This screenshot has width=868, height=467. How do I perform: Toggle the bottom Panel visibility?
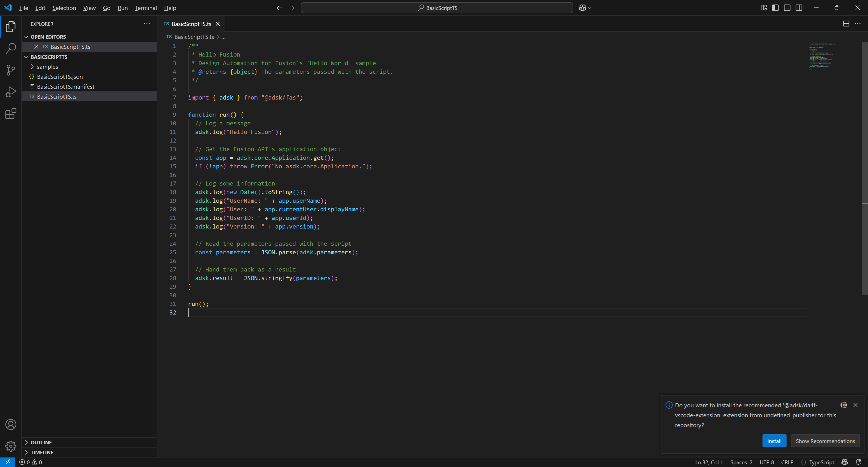click(787, 8)
